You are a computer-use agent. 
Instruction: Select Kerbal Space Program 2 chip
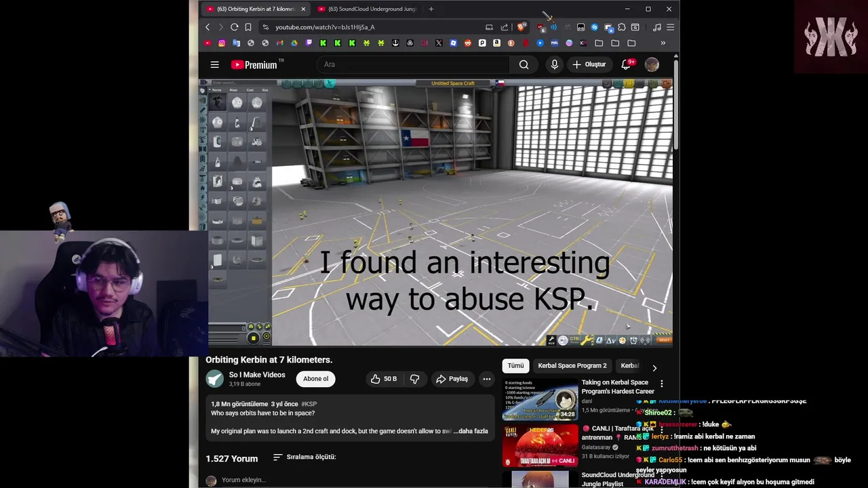point(572,365)
